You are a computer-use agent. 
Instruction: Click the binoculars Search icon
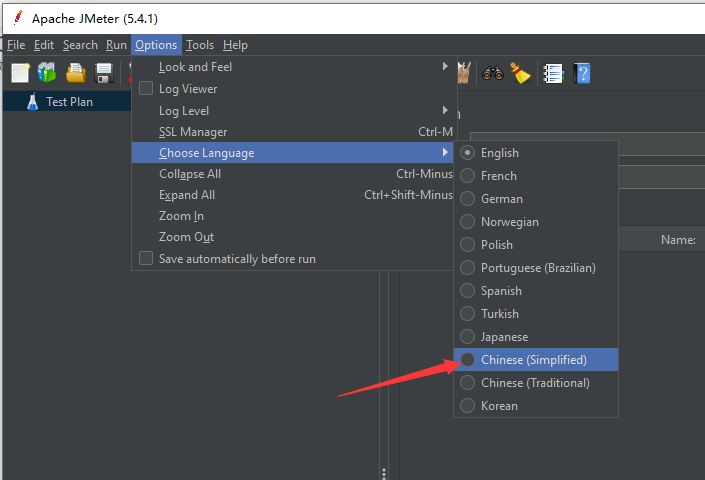point(493,73)
